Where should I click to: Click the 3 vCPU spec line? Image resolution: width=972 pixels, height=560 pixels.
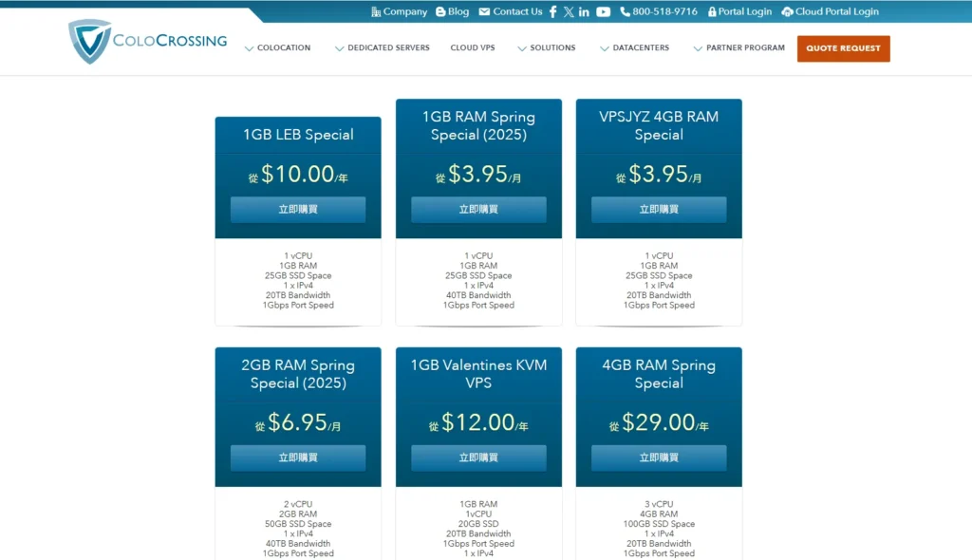click(659, 504)
